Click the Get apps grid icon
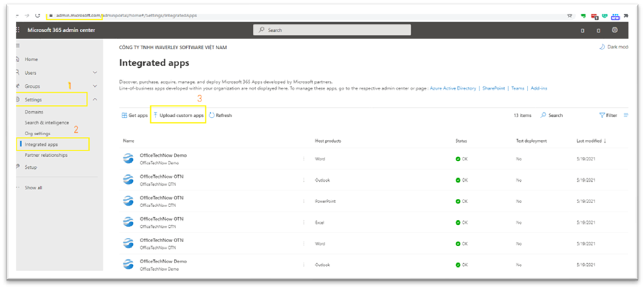Screen dimensions: 644x288 [x=124, y=115]
